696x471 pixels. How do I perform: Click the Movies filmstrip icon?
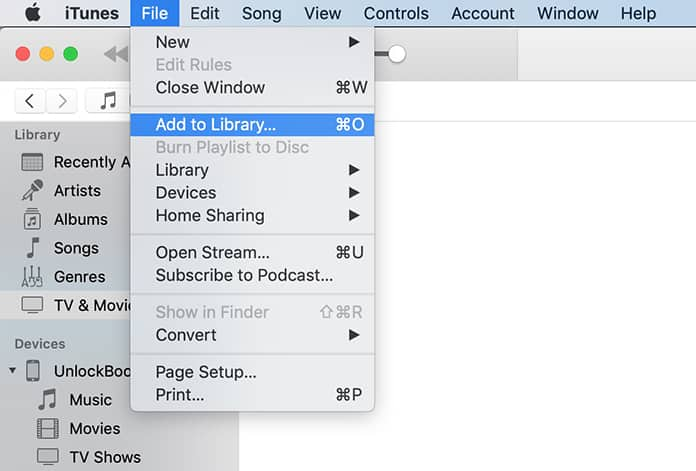[x=47, y=428]
